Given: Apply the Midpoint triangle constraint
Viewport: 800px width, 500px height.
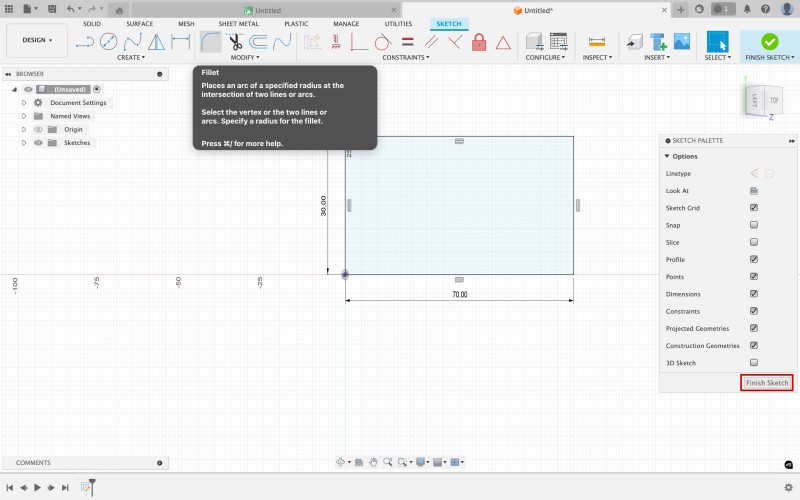Looking at the screenshot, I should coord(503,43).
